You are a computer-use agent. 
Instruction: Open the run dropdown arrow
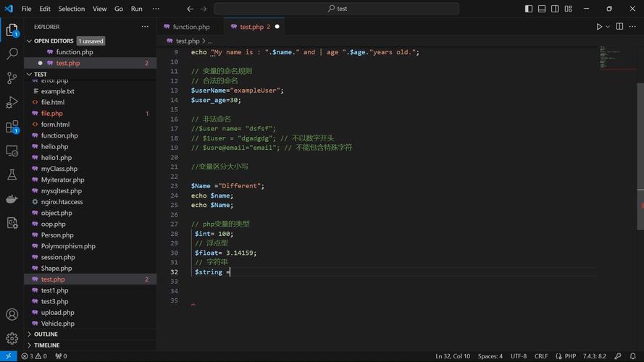(x=608, y=27)
